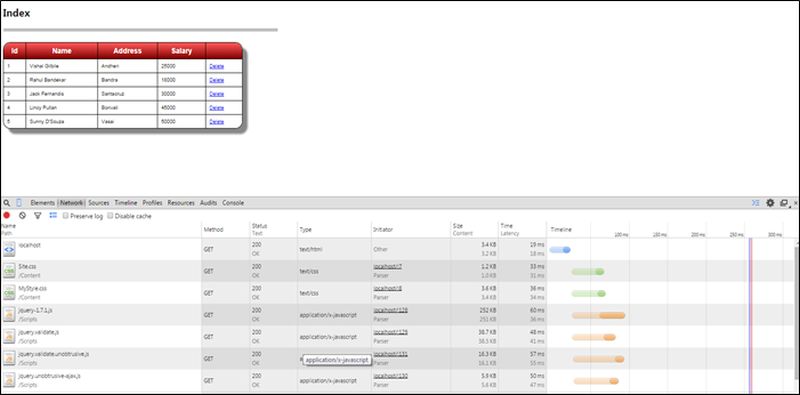The height and width of the screenshot is (395, 800).
Task: Select the Network tab
Action: pyautogui.click(x=71, y=203)
